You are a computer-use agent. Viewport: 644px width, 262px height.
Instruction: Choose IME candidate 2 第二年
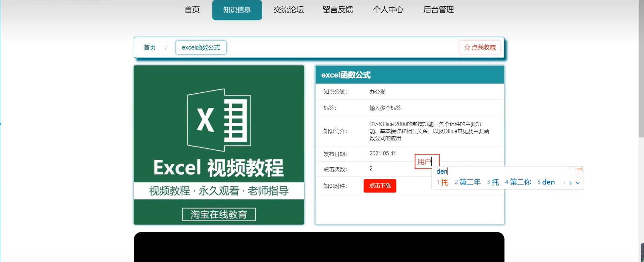point(468,182)
